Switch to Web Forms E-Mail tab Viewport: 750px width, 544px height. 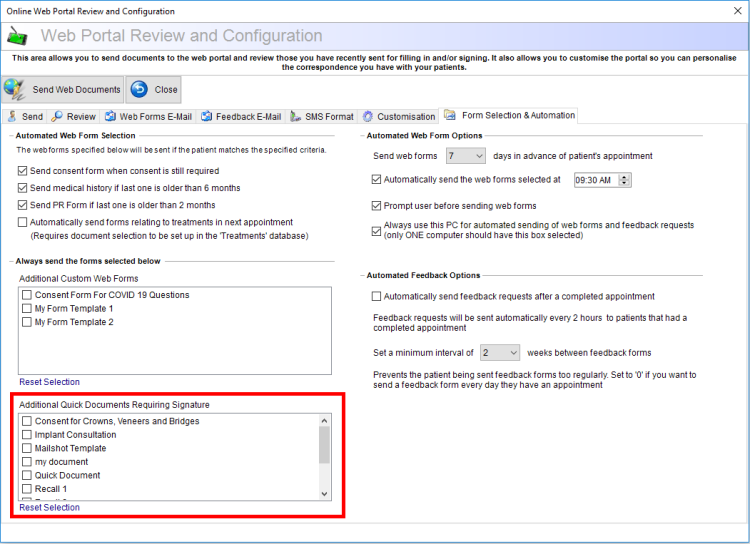[x=149, y=116]
